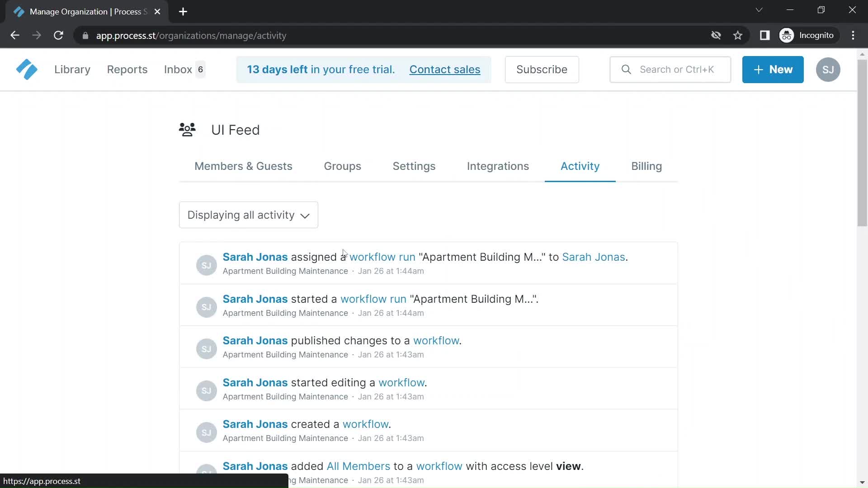
Task: Click Sarah Jonas name in published changes entry
Action: tap(255, 341)
